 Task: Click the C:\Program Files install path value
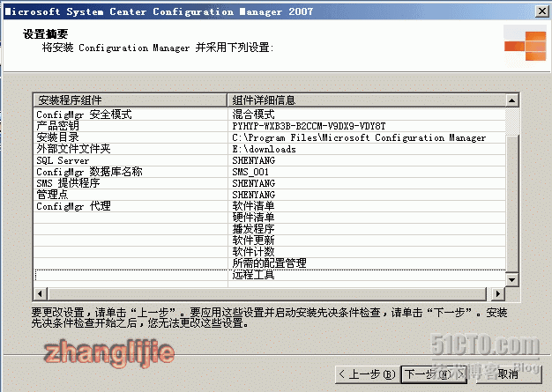[x=359, y=137]
